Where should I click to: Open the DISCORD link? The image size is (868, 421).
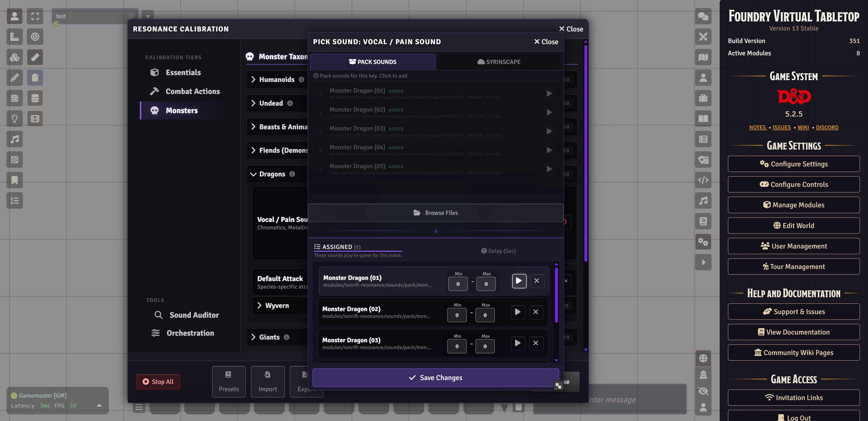coord(827,127)
